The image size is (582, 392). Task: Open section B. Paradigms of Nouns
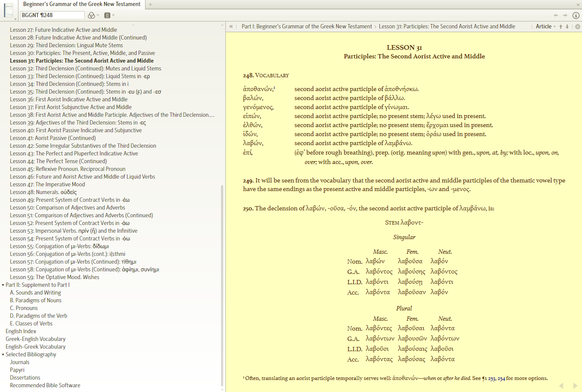36,301
